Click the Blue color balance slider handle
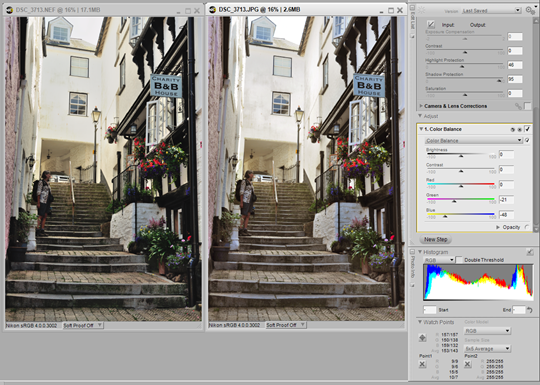The width and height of the screenshot is (540, 385). pos(445,216)
